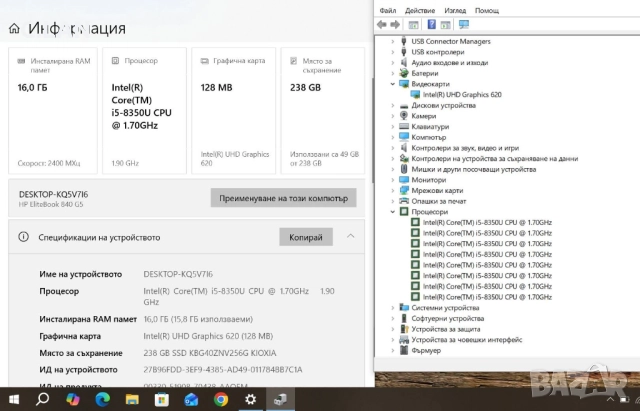The width and height of the screenshot is (640, 411).
Task: Click the HP EliteBook 840 G5 model text
Action: click(51, 204)
